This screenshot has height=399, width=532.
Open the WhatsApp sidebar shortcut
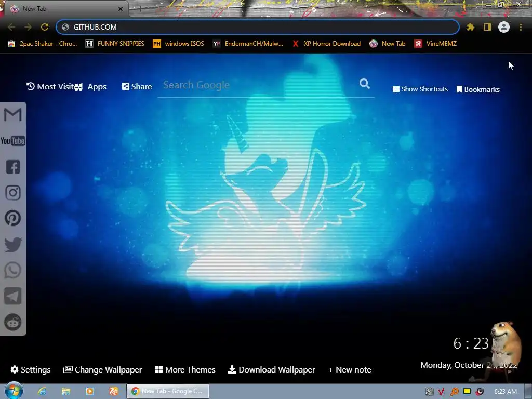13,270
